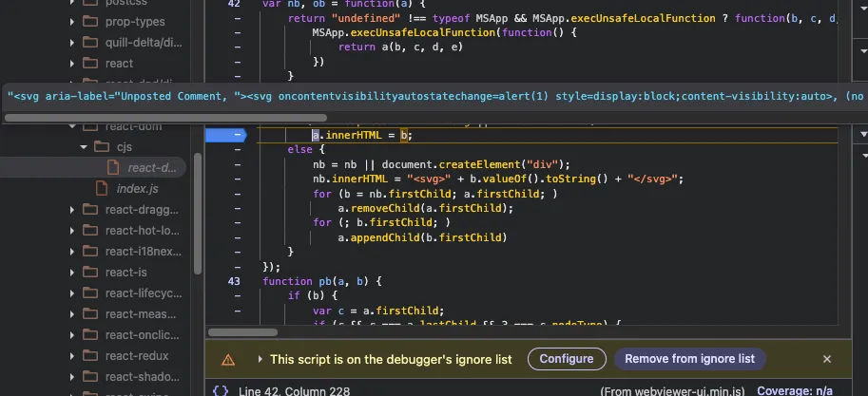Dismiss the ignore list infobar
The image size is (868, 396).
[827, 359]
